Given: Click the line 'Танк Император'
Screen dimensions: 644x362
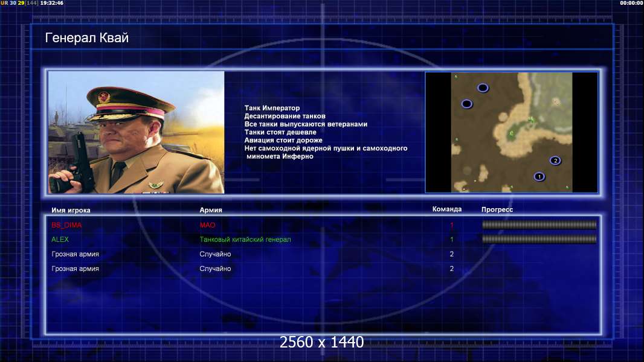Looking at the screenshot, I should [272, 108].
